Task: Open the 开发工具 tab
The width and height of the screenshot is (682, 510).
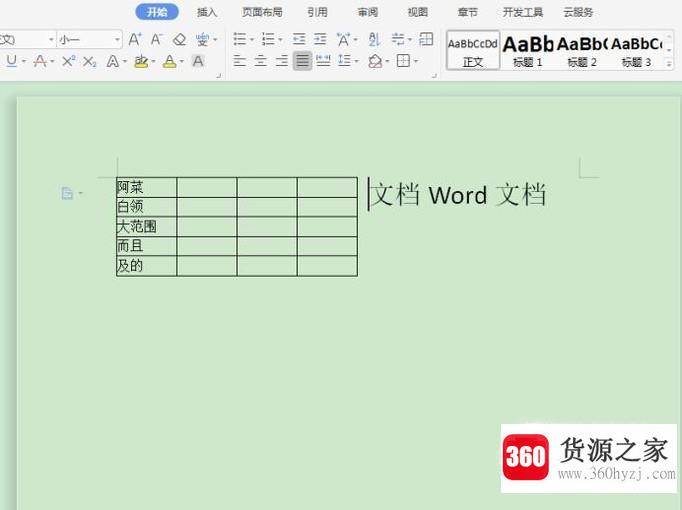Action: (523, 12)
